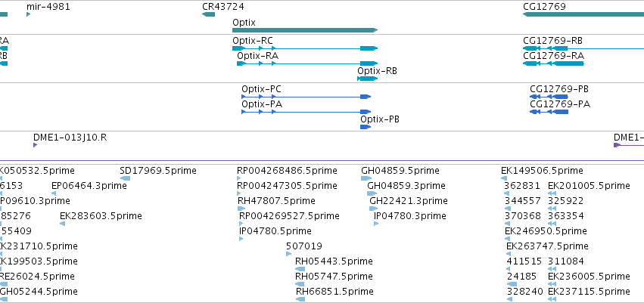The height and width of the screenshot is (303, 644).
Task: Select the Optix-RB transcript glyph
Action: (x=367, y=79)
